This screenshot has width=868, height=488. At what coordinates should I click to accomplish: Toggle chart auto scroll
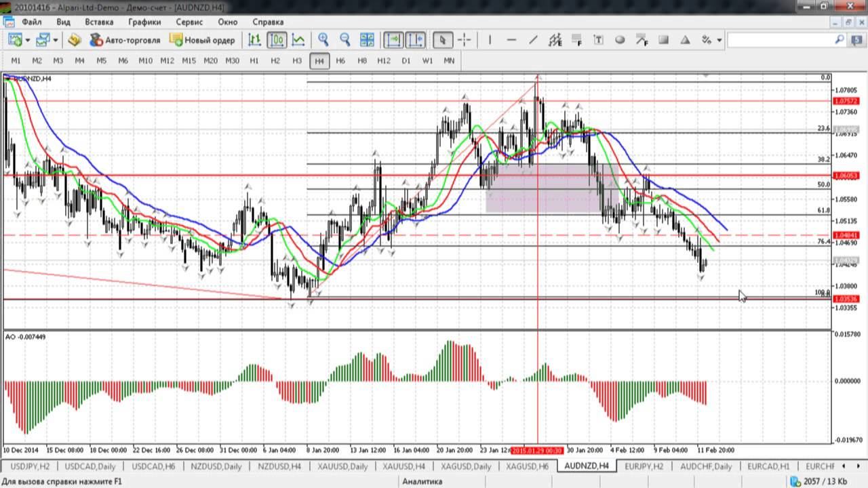393,40
